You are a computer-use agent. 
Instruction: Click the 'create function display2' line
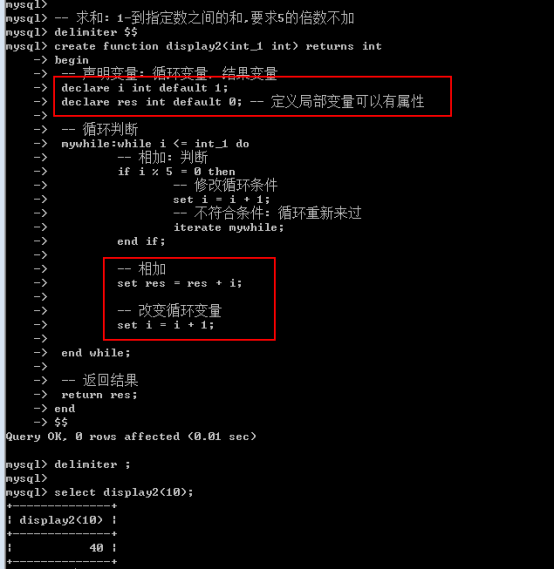pos(218,47)
